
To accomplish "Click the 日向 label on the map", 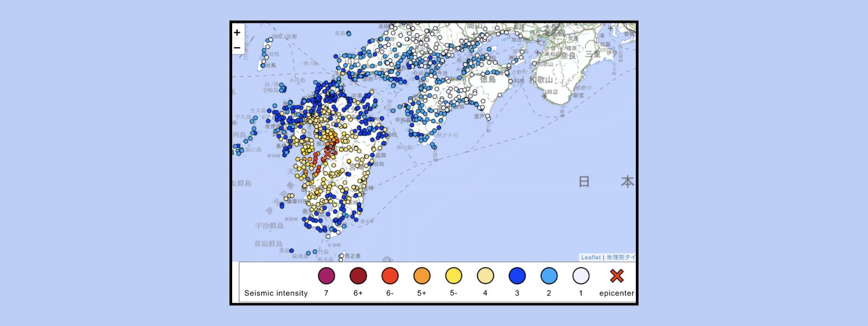I will click(380, 164).
